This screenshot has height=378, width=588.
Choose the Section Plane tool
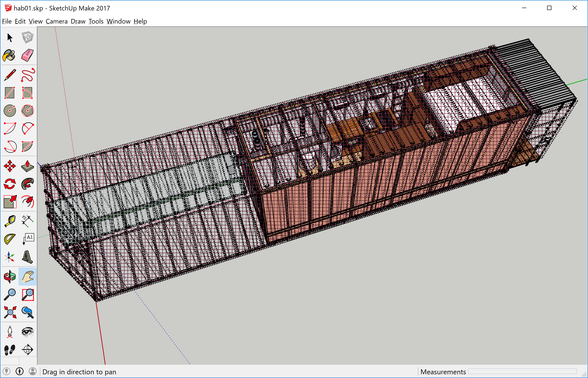[27, 350]
